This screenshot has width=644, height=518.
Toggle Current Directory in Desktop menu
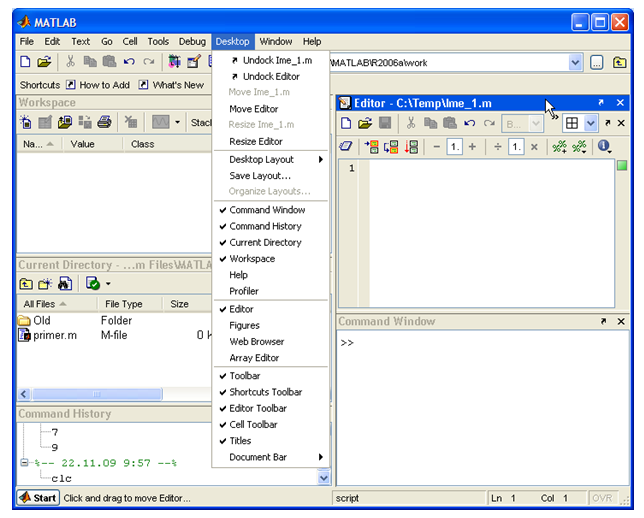(x=270, y=243)
